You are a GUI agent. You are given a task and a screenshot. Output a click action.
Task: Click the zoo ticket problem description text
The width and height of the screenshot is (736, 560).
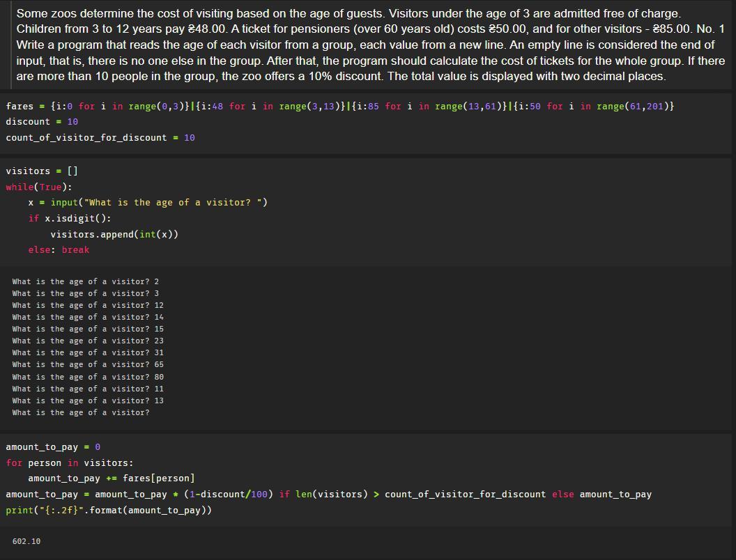coord(370,45)
